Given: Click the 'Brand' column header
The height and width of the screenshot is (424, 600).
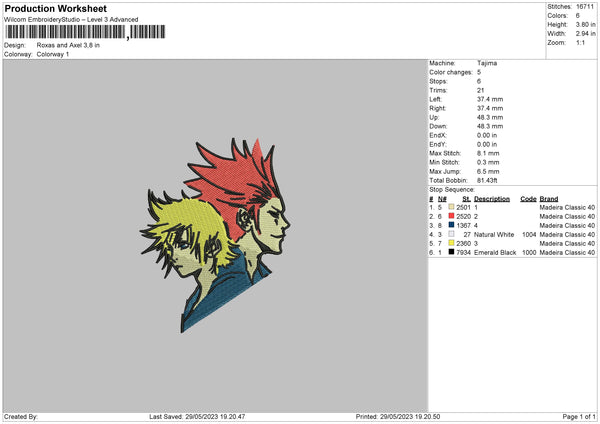Looking at the screenshot, I should [549, 199].
